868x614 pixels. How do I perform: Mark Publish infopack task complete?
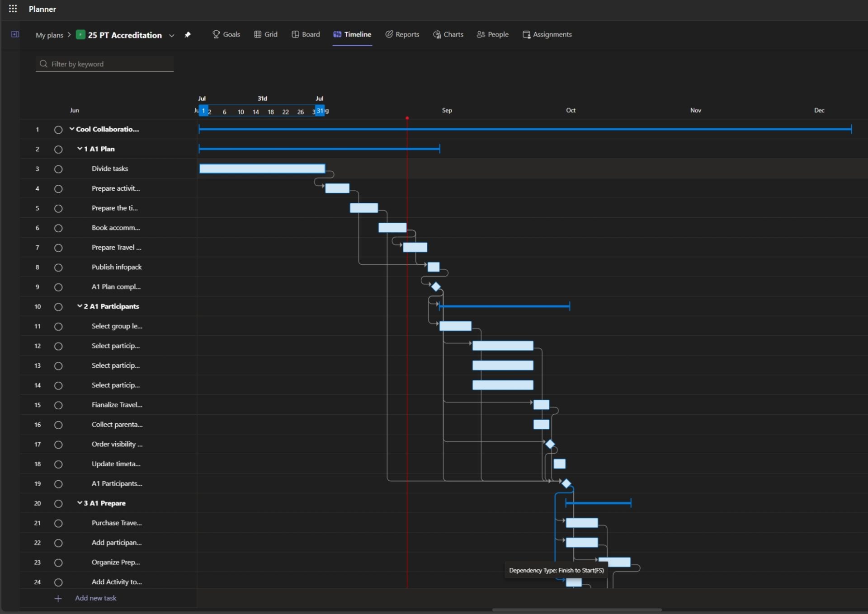coord(58,267)
